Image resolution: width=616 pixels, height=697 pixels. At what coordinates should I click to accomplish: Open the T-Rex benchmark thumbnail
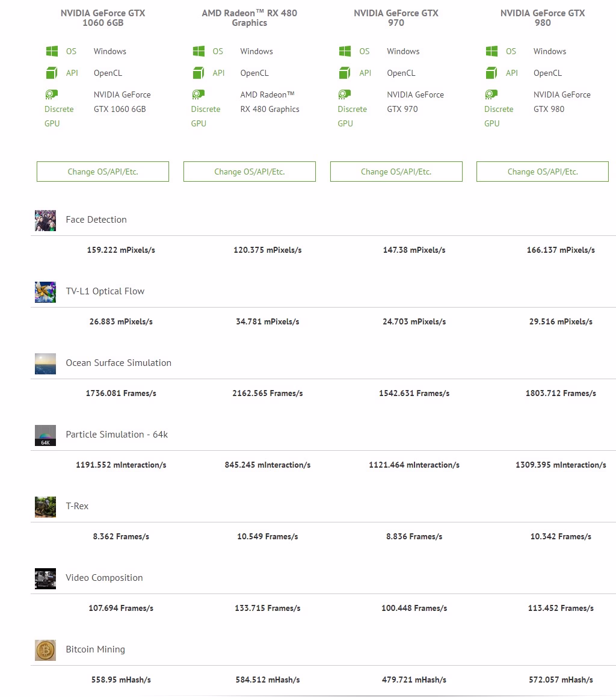[x=45, y=507]
